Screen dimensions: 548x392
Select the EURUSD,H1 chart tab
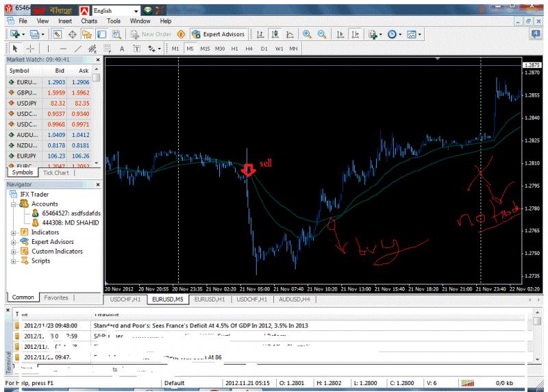pyautogui.click(x=210, y=299)
